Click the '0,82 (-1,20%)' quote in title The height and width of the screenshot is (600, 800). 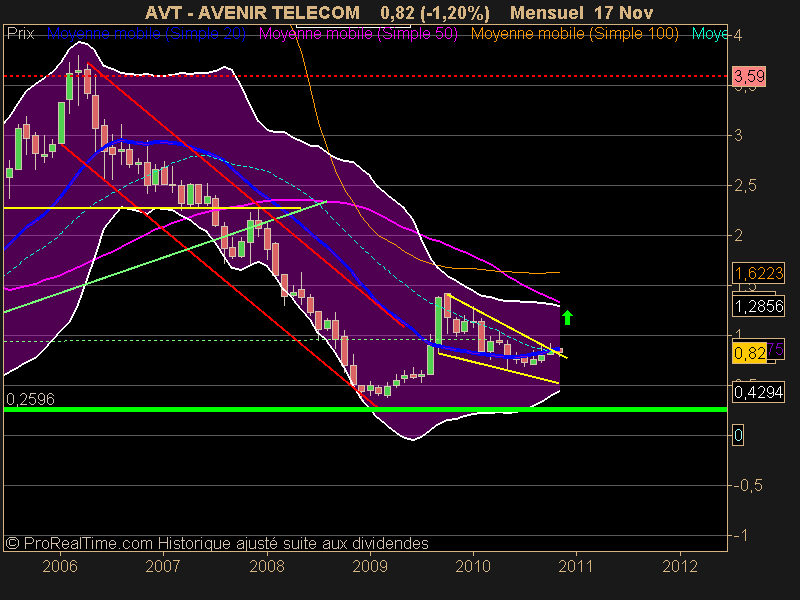point(435,13)
